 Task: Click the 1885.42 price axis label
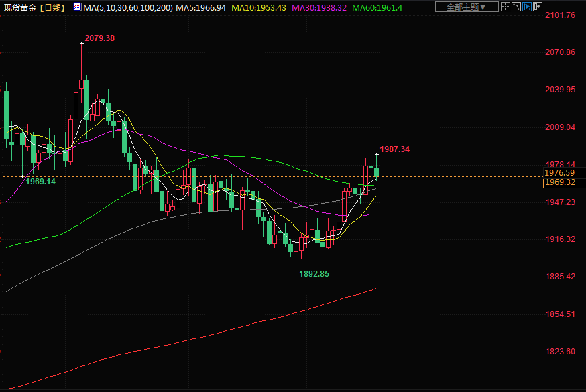click(x=561, y=277)
